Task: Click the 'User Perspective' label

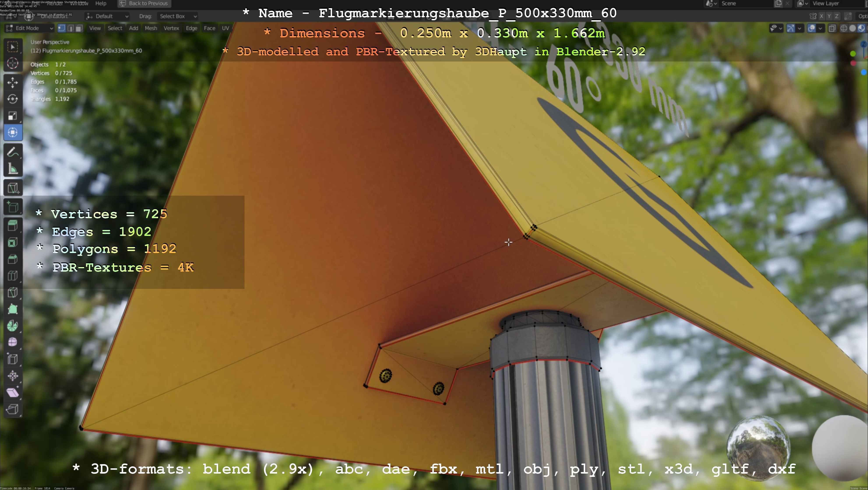Action: (50, 42)
